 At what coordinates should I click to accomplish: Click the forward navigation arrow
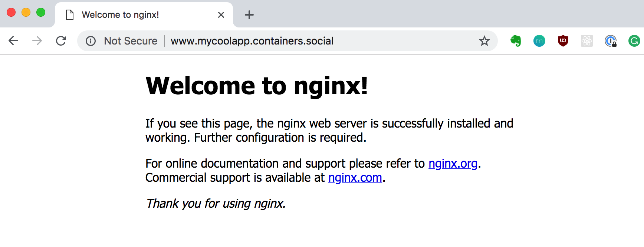pyautogui.click(x=37, y=41)
